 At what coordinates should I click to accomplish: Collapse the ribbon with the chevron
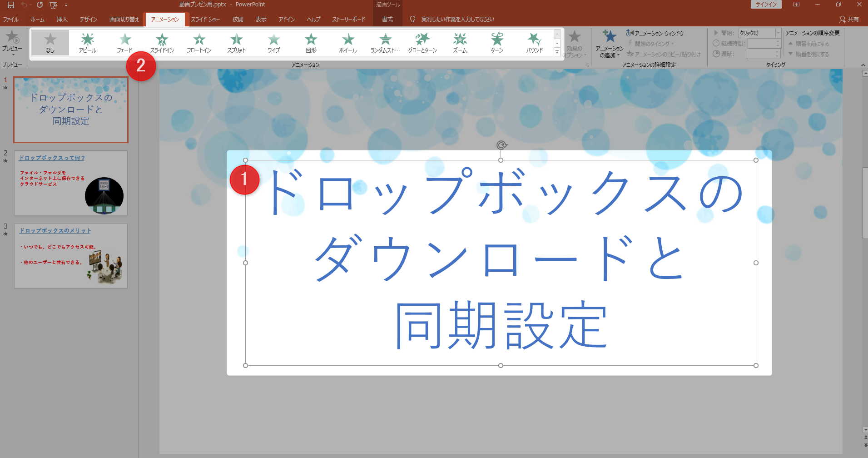(863, 65)
